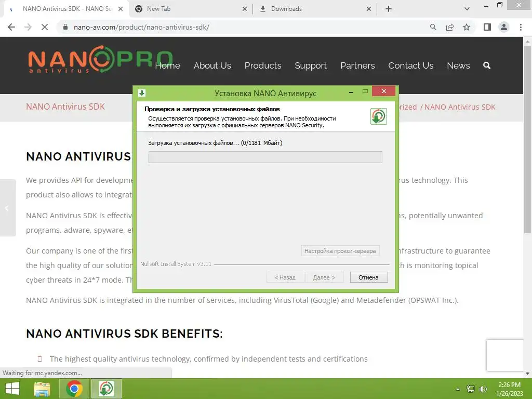Close the Downloads tab

pyautogui.click(x=369, y=9)
